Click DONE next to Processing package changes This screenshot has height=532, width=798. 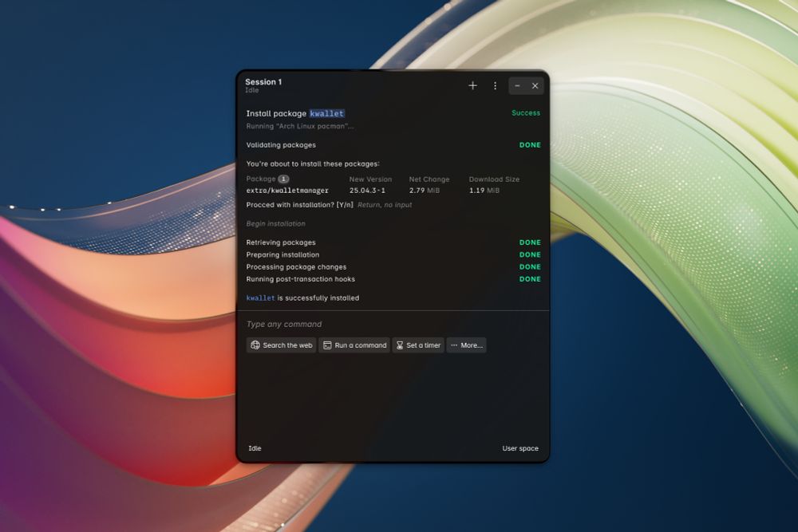coord(530,267)
